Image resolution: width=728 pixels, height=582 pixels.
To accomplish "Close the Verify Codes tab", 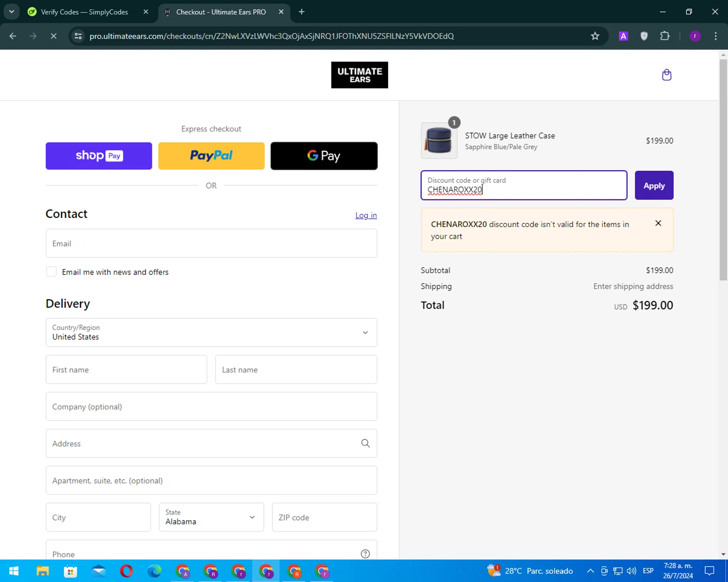I will 146,12.
